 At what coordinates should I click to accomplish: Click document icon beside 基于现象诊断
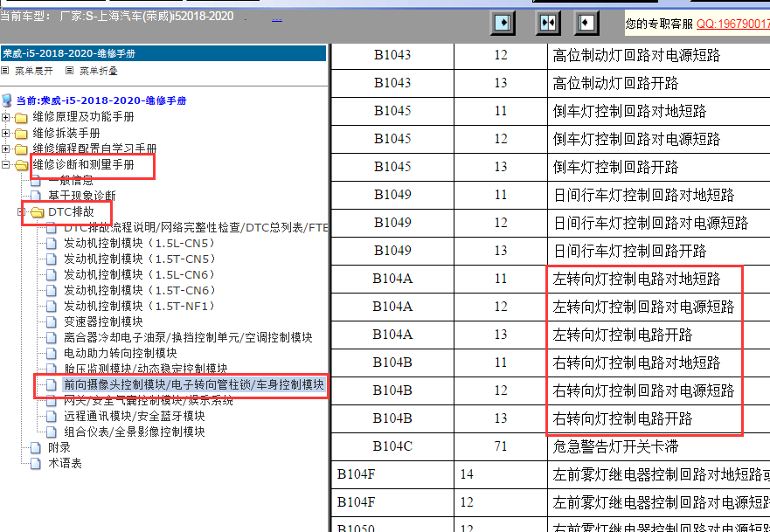point(35,197)
